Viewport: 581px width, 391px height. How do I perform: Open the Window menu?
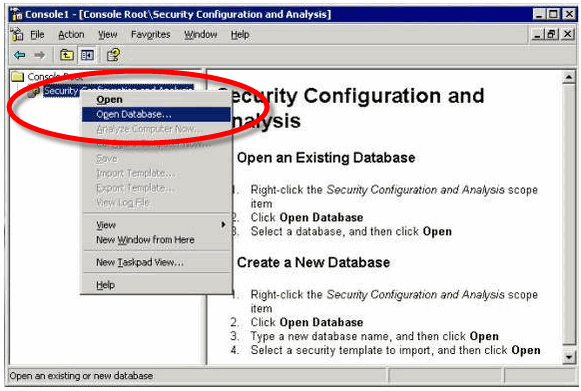coord(200,34)
